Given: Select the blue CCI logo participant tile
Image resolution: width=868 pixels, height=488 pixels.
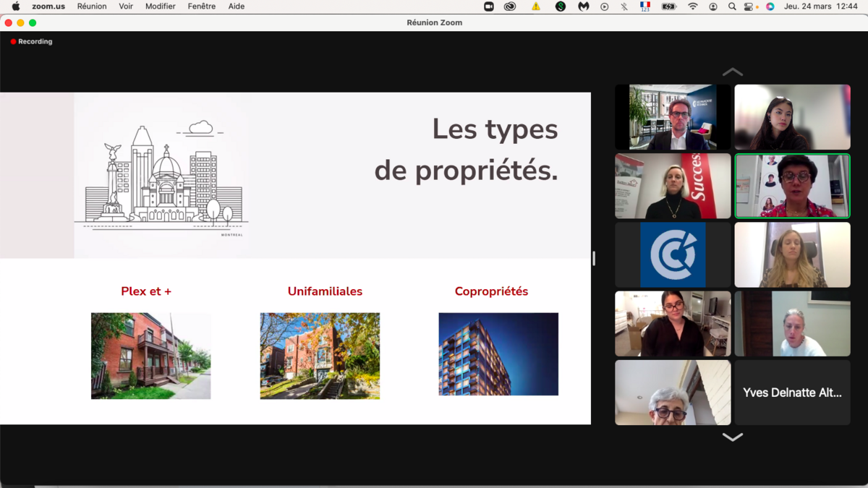Looking at the screenshot, I should (673, 254).
